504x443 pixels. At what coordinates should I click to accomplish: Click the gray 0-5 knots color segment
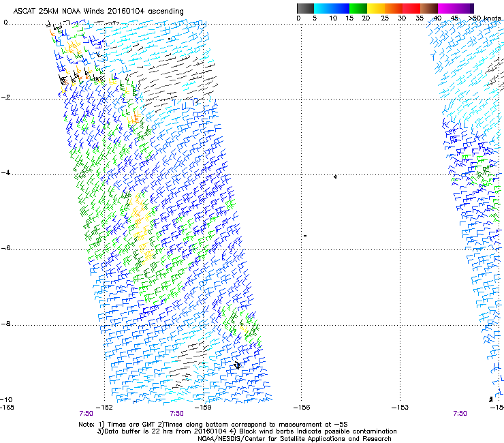(305, 8)
